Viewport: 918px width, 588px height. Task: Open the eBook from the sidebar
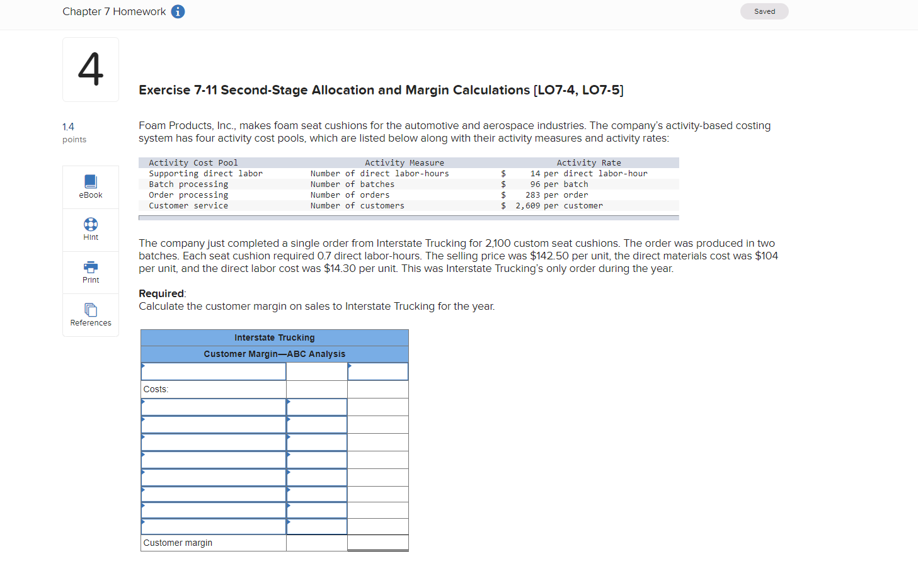90,186
